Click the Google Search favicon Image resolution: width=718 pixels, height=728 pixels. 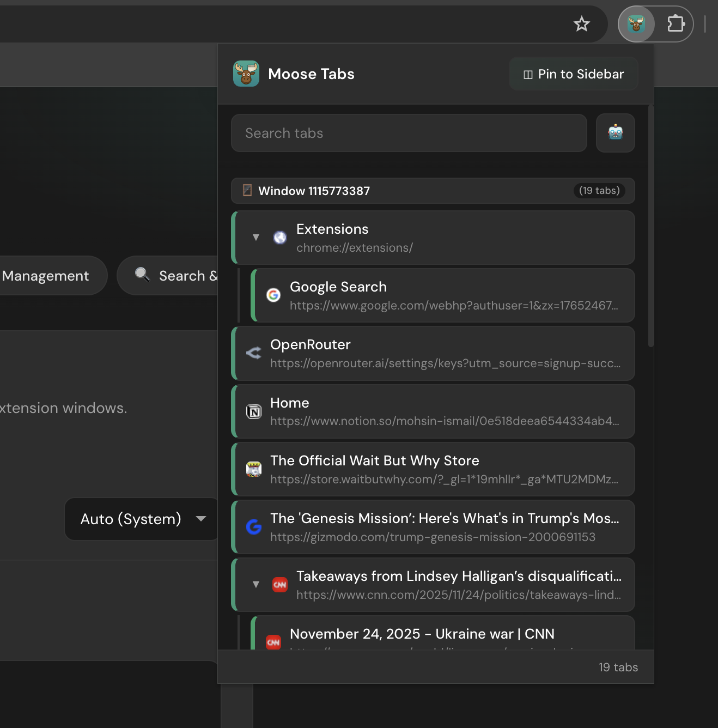coord(273,295)
